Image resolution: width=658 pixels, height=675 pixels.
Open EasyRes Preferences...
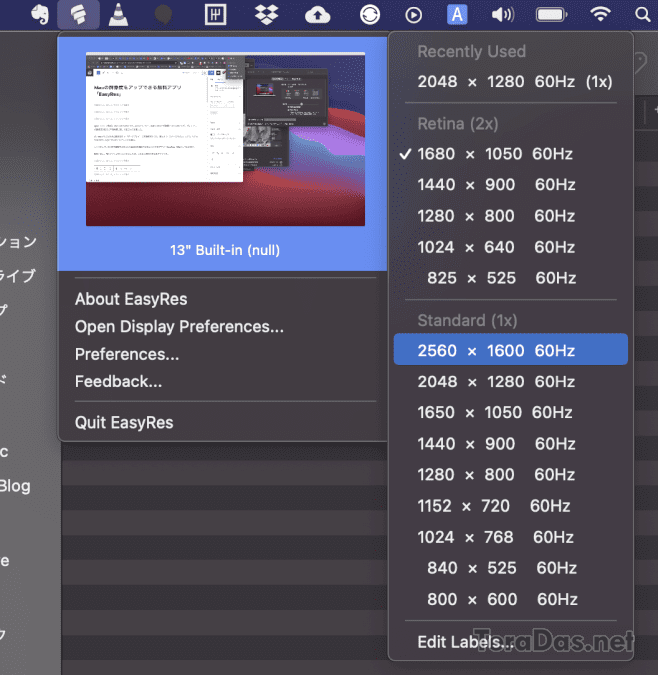127,354
